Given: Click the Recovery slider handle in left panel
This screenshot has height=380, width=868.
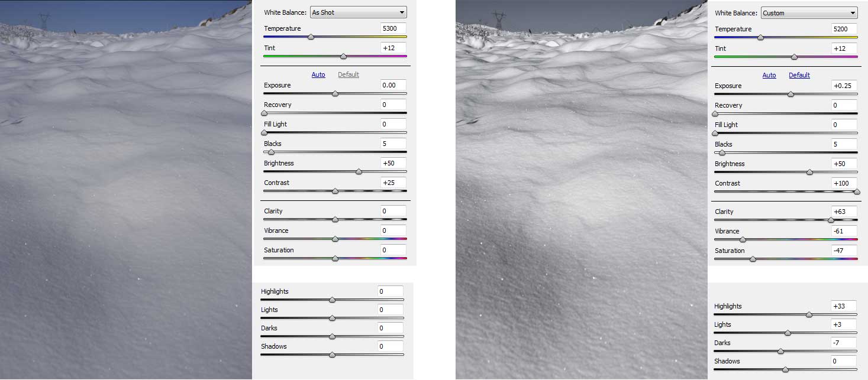Looking at the screenshot, I should point(264,113).
